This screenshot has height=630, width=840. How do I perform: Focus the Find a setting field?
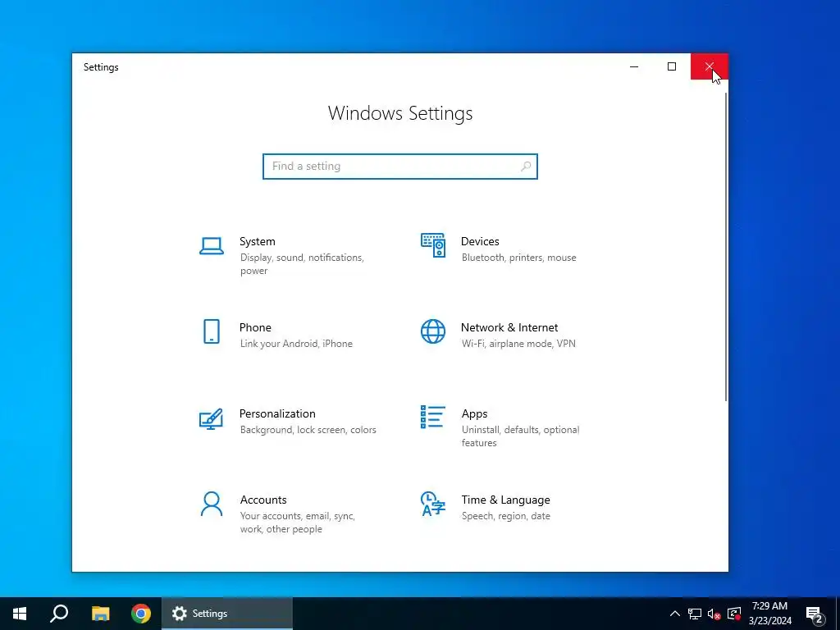coord(399,166)
